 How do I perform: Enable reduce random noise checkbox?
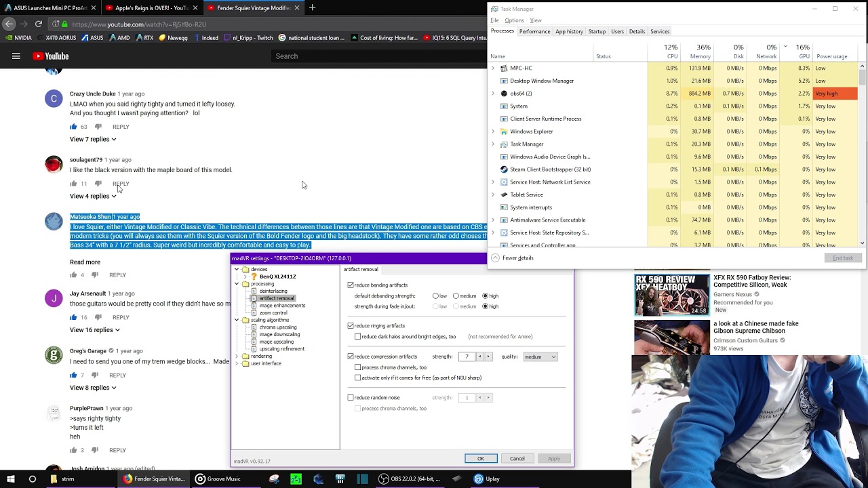pyautogui.click(x=351, y=398)
